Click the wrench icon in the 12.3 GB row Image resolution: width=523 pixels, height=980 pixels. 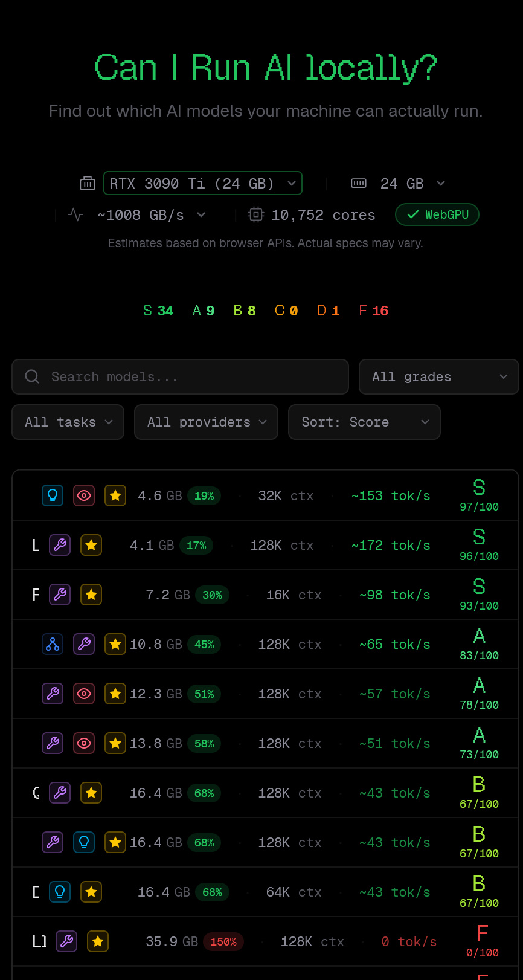point(53,694)
